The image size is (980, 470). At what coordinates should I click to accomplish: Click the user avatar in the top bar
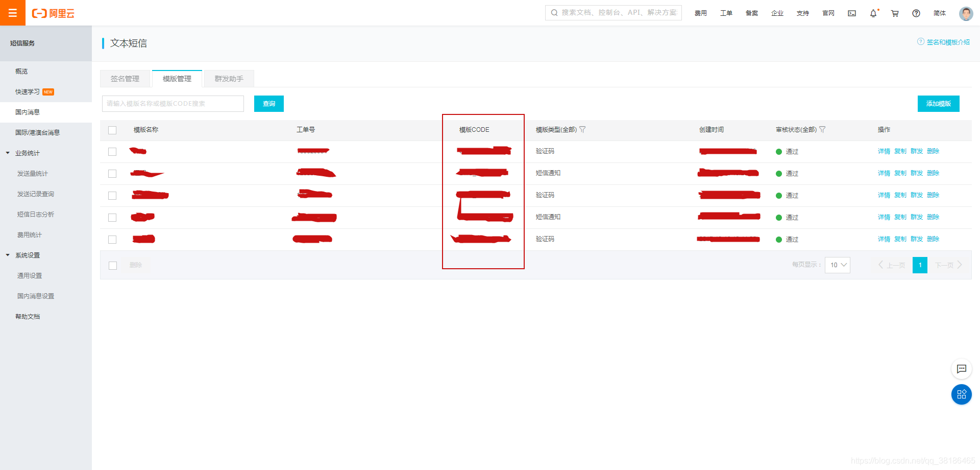(x=966, y=13)
